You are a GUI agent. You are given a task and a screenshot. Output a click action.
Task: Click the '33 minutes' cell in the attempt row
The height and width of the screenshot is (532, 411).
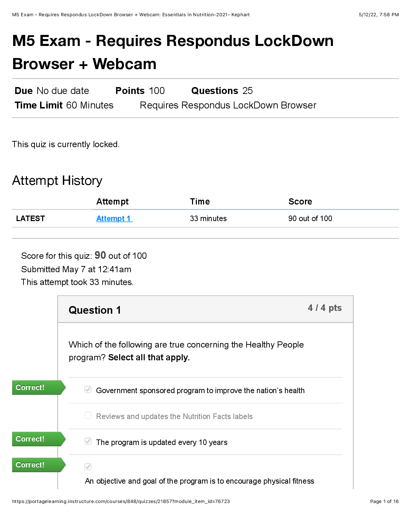tap(208, 218)
